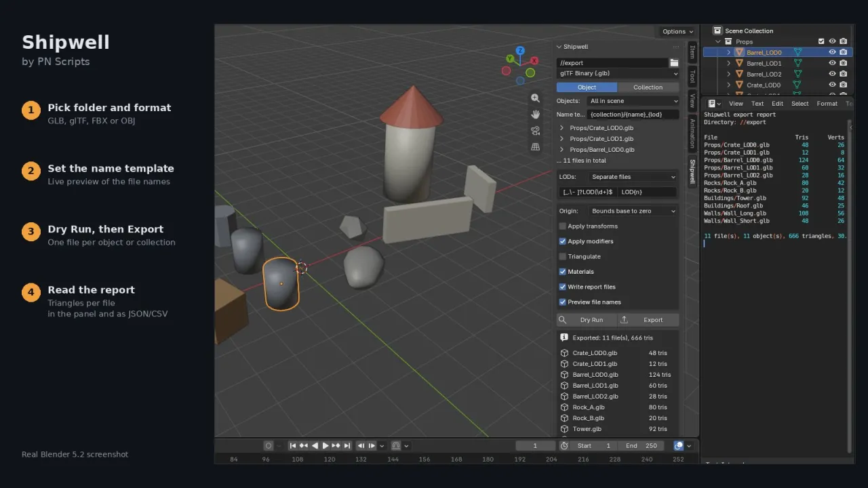This screenshot has height=488, width=868.
Task: Jump to previous keyframe
Action: [x=304, y=445]
